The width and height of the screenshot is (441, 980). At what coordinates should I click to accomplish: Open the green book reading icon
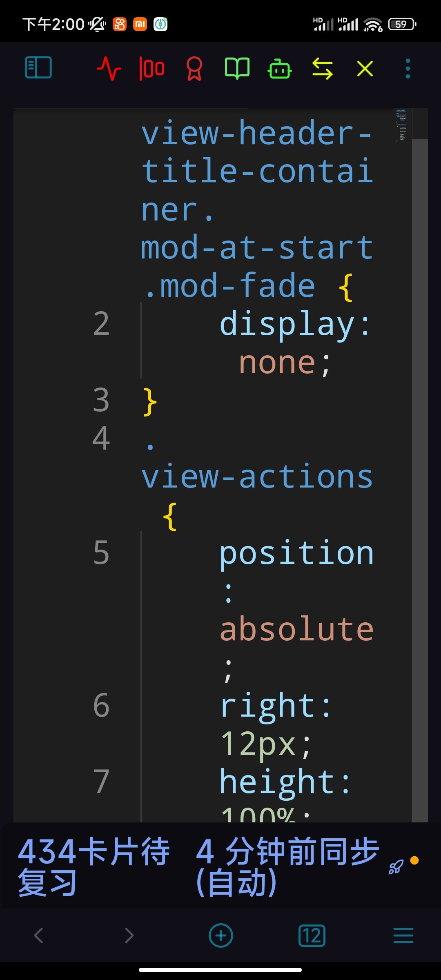[237, 68]
